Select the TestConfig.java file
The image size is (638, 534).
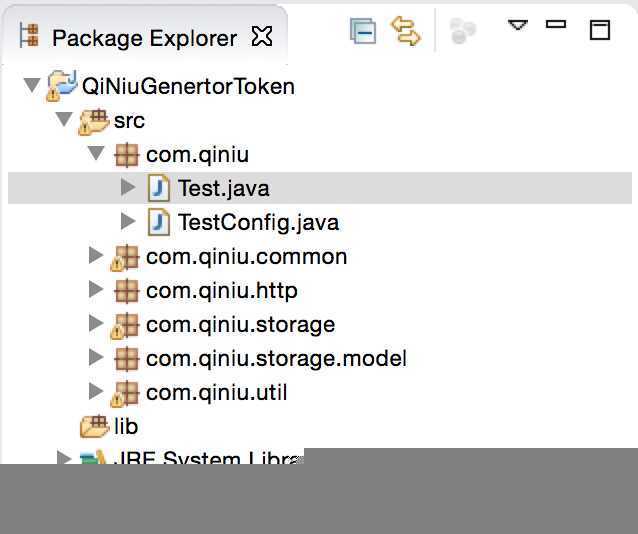tap(258, 222)
